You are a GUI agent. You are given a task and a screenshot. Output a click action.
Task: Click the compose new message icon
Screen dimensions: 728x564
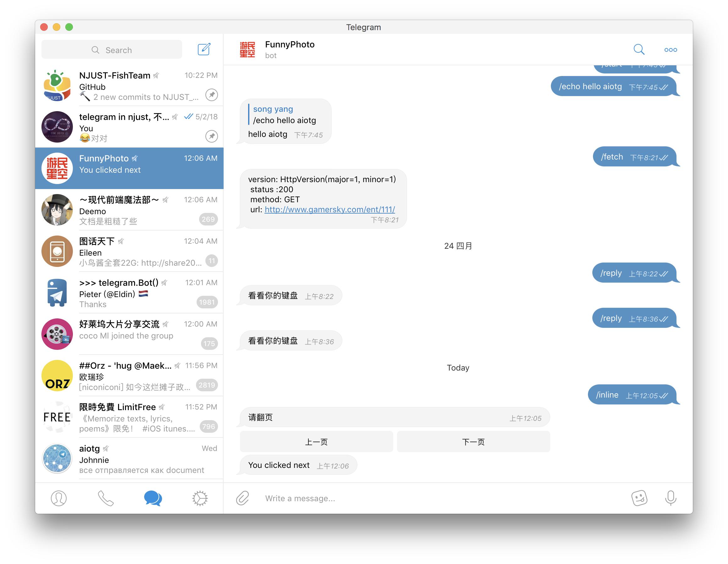click(x=205, y=49)
